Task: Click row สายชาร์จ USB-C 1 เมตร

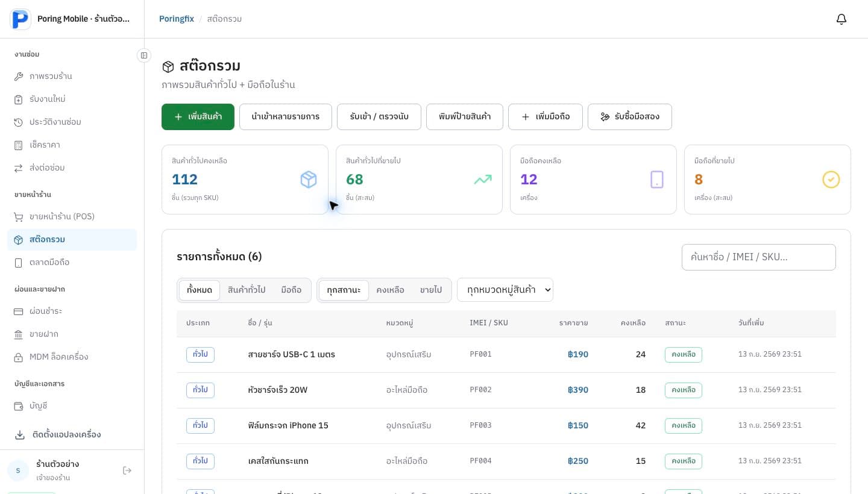Action: tap(506, 355)
